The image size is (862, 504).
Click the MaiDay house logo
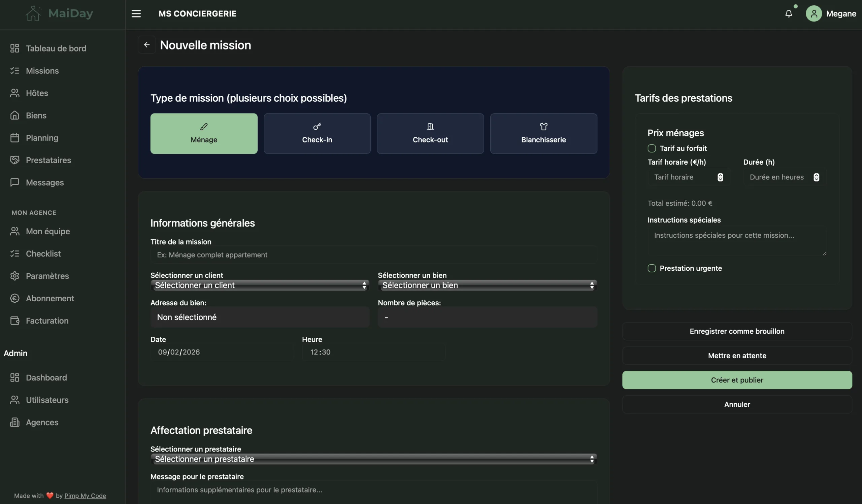click(33, 14)
